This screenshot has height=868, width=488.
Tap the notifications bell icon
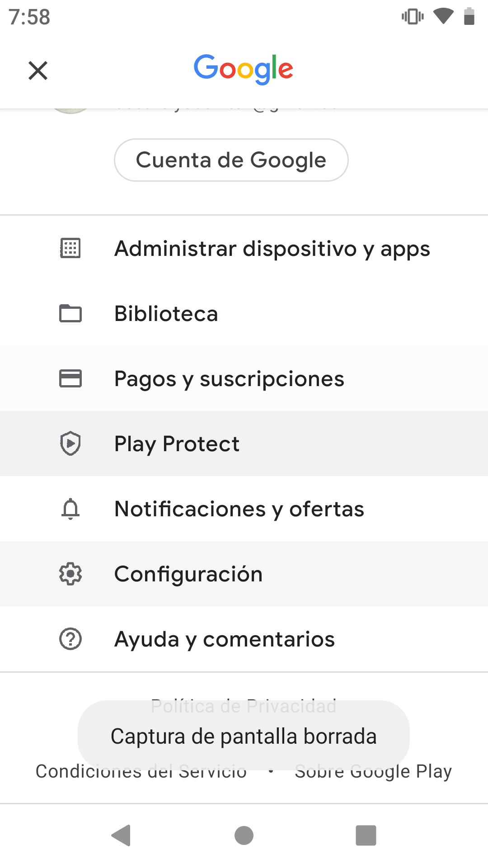[70, 509]
